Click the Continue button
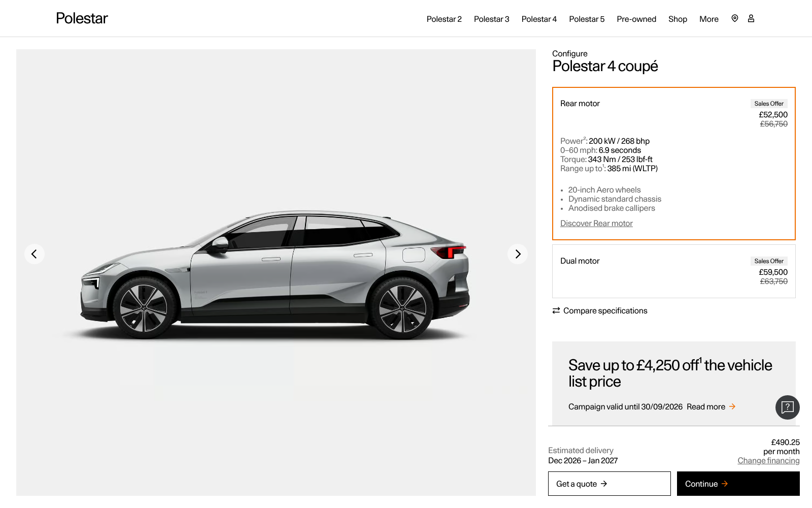The width and height of the screenshot is (812, 508). point(738,484)
